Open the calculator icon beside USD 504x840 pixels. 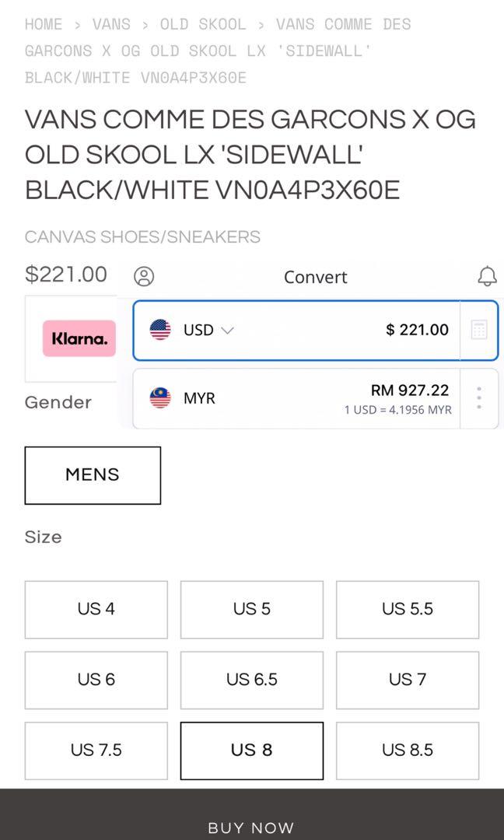click(479, 330)
